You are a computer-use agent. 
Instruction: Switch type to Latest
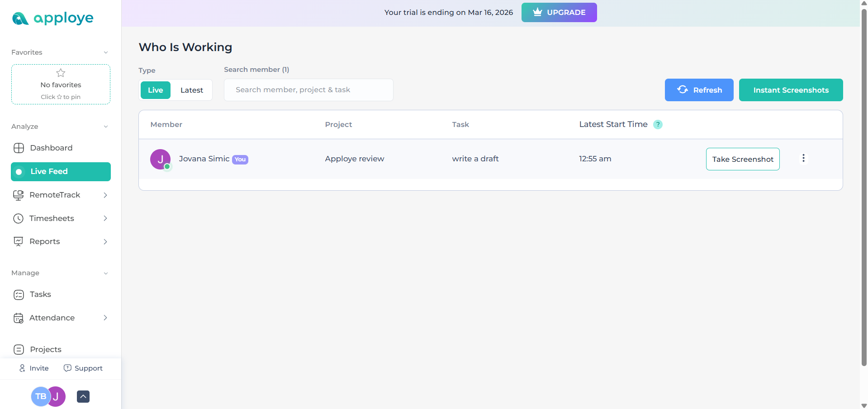(x=192, y=90)
